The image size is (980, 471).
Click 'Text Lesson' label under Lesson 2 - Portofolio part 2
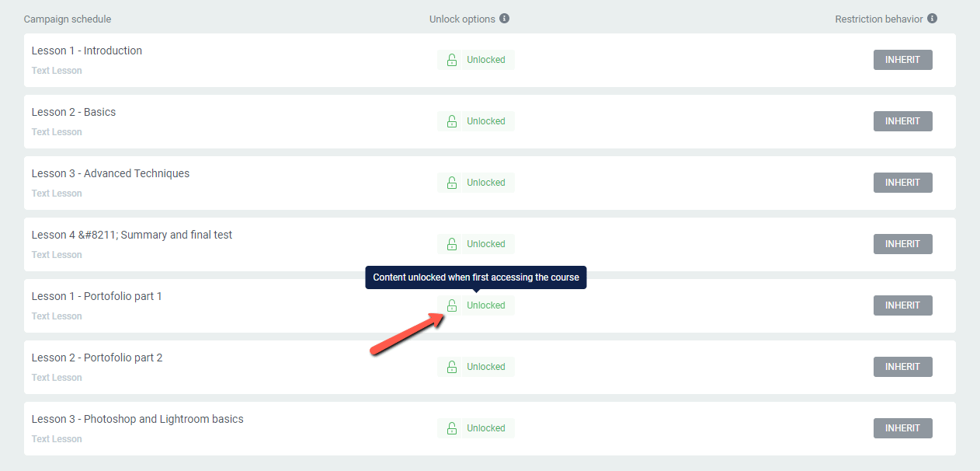(57, 378)
